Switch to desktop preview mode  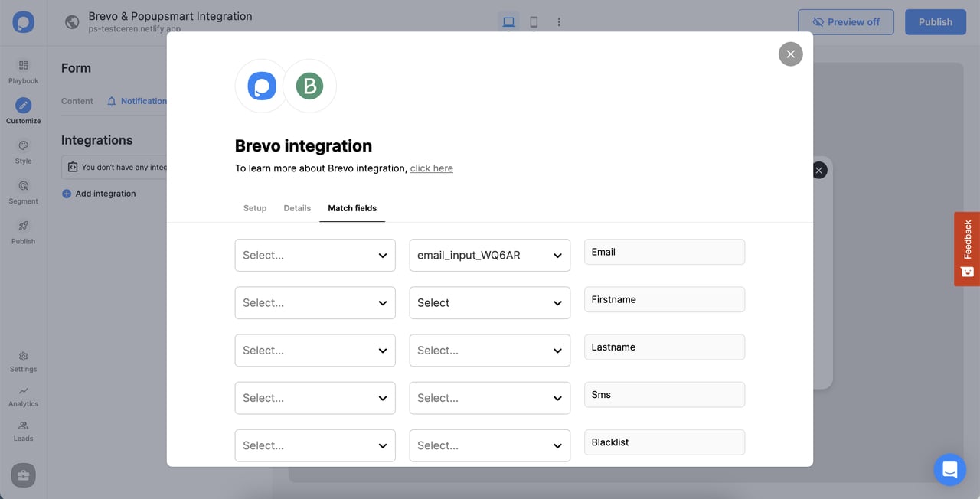pos(508,22)
